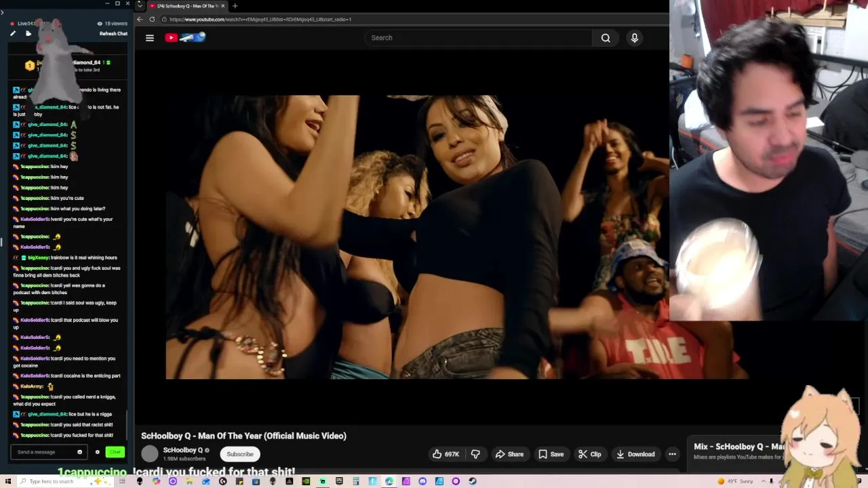Click the ScHoolboy Q channel name
The height and width of the screenshot is (488, 868).
pos(182,450)
